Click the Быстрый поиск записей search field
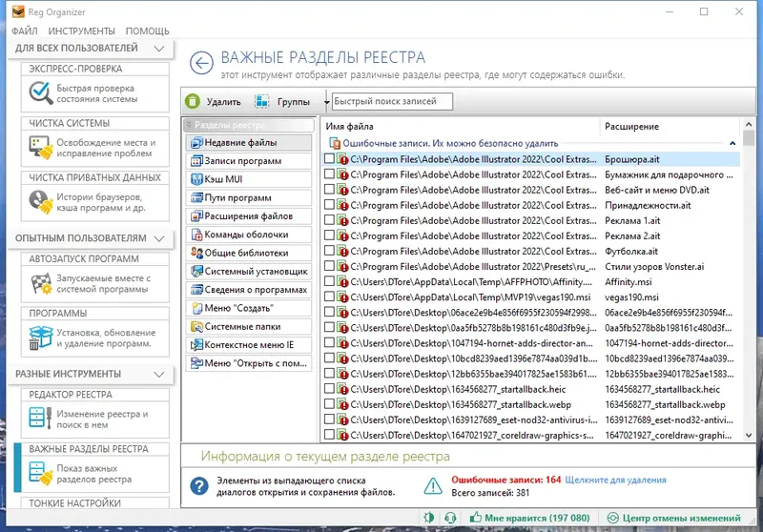This screenshot has height=532, width=763. 392,101
